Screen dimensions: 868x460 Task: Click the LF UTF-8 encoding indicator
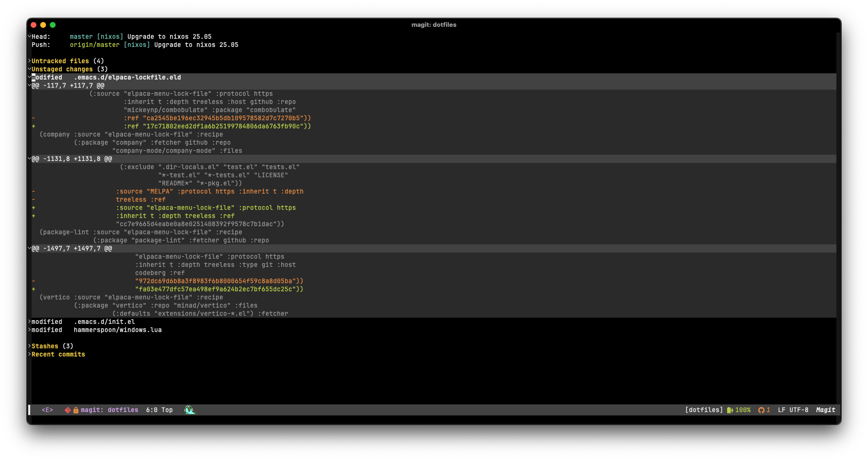point(793,410)
